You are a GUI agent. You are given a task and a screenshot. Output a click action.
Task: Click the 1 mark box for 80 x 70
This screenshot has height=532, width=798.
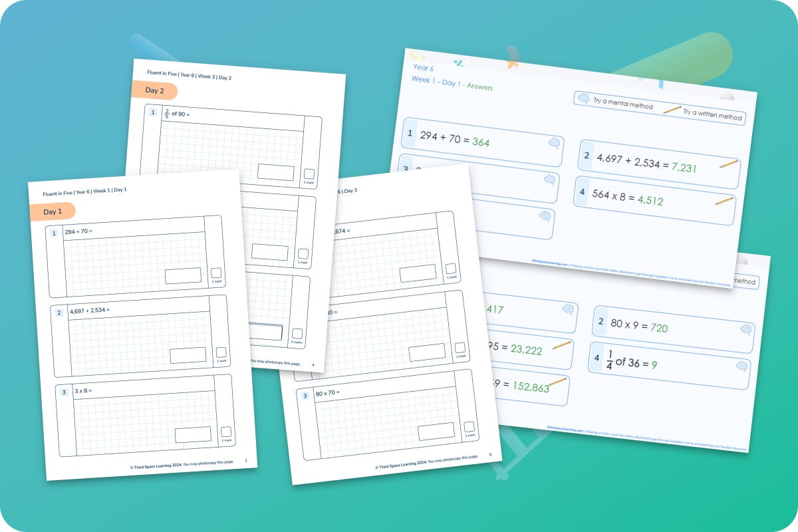coord(469,426)
